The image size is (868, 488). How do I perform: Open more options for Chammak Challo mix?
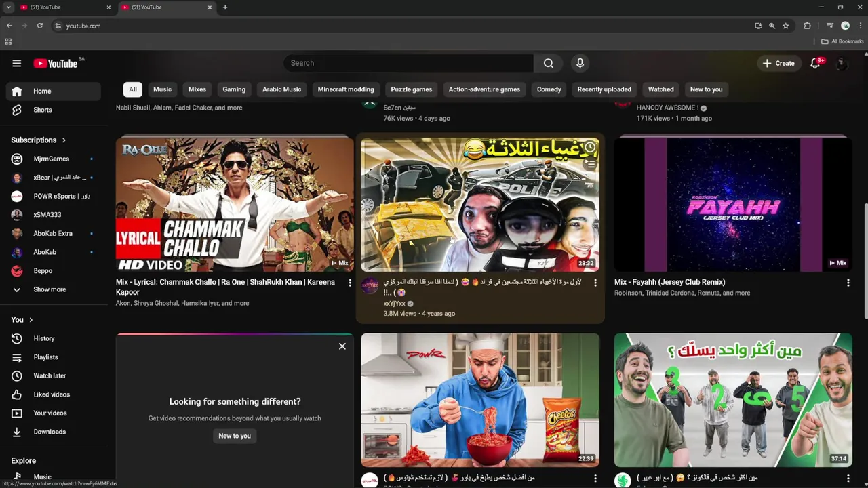[350, 283]
